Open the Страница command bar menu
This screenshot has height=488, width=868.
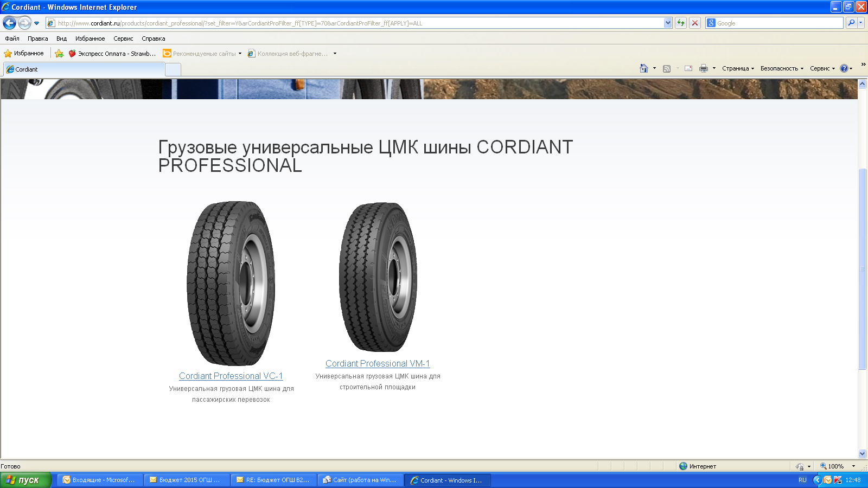738,68
